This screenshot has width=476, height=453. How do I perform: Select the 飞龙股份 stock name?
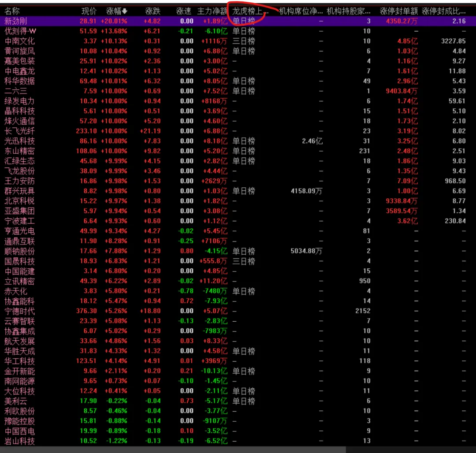point(20,171)
